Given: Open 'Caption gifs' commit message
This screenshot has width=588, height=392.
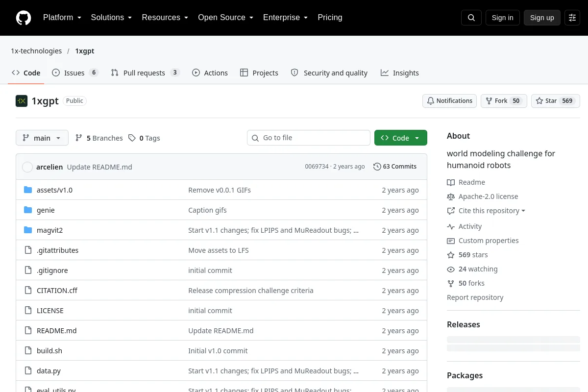Looking at the screenshot, I should 207,210.
